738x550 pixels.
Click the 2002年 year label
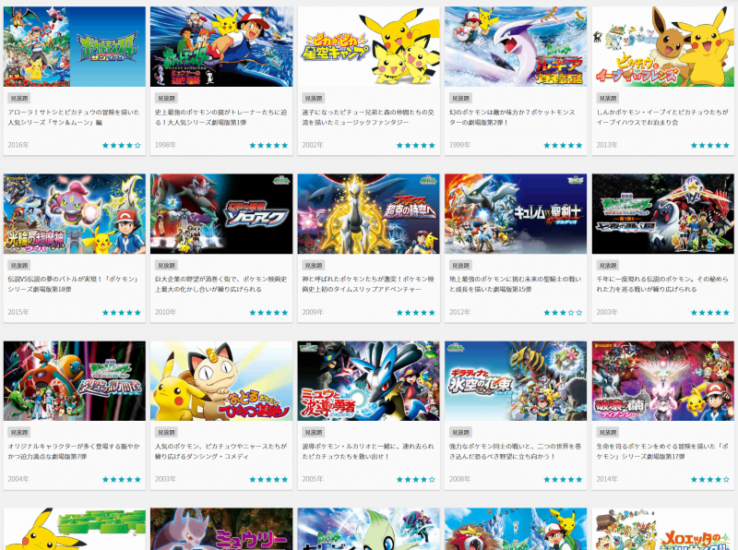click(313, 145)
